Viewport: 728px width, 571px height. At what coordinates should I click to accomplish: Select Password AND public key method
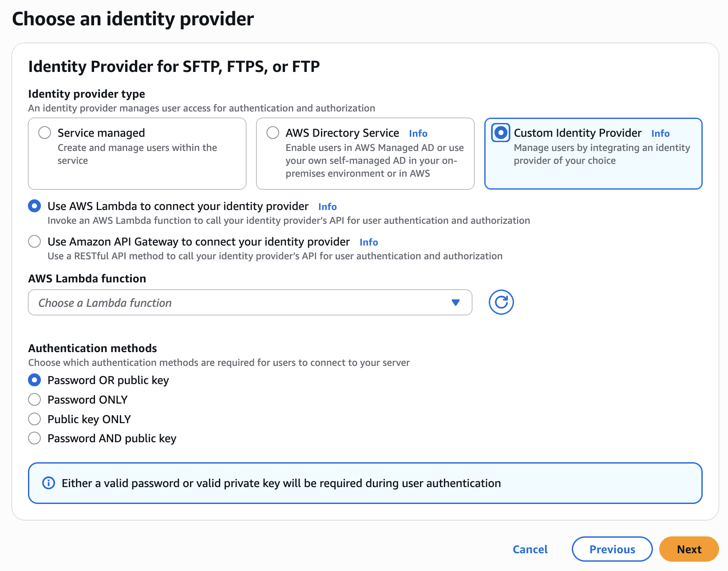pos(35,438)
